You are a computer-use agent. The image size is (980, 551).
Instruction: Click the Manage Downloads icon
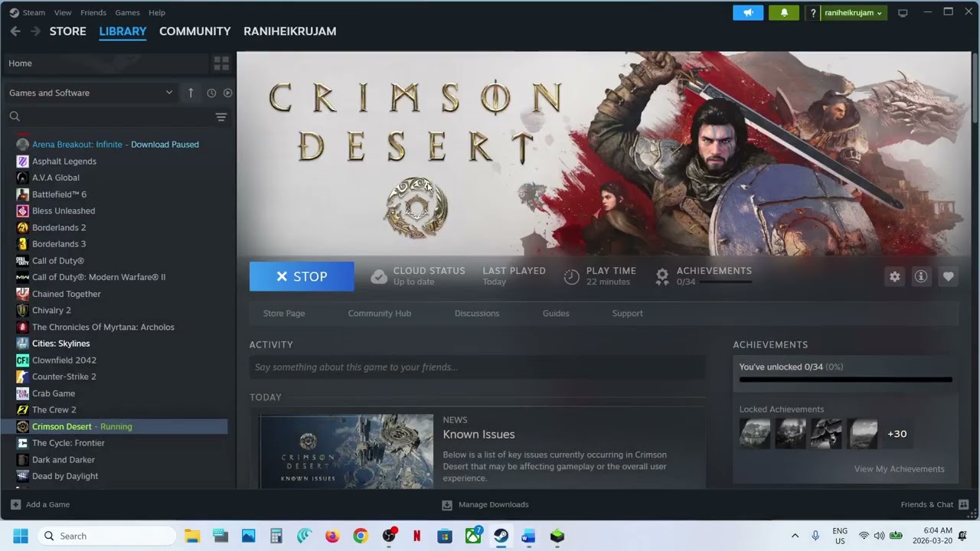[447, 504]
